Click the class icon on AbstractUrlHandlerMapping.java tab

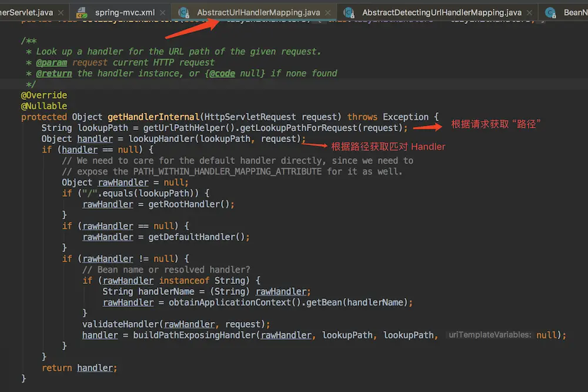pos(183,12)
